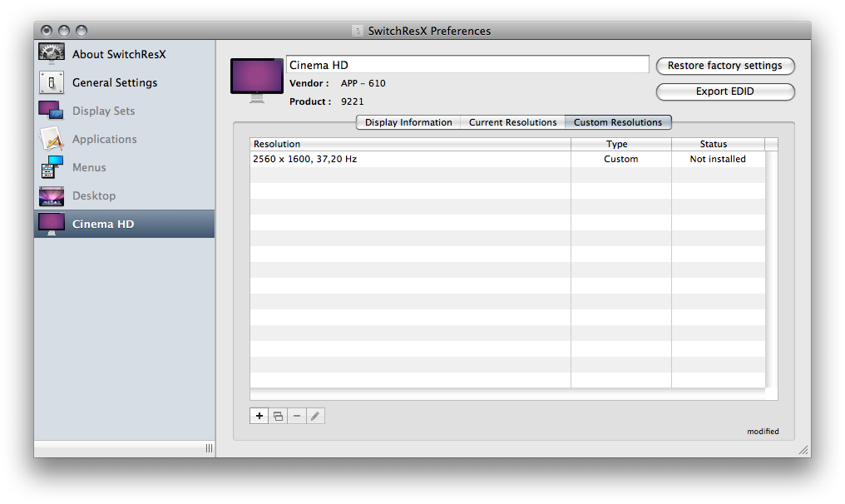Select Cinema HD label in the sidebar
Viewport: 845px width, 504px height.
[103, 225]
